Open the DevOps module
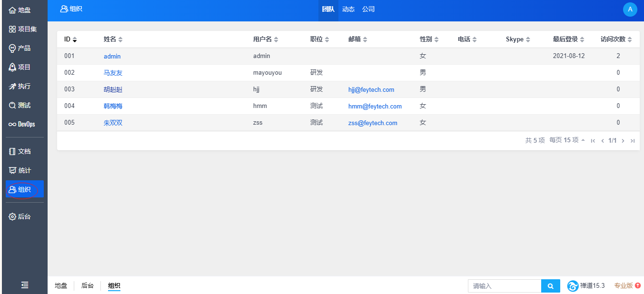The image size is (644, 294). pos(22,124)
